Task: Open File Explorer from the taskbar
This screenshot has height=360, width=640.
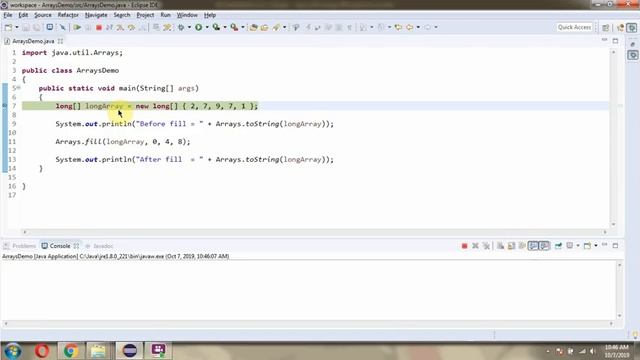Action: pos(98,351)
